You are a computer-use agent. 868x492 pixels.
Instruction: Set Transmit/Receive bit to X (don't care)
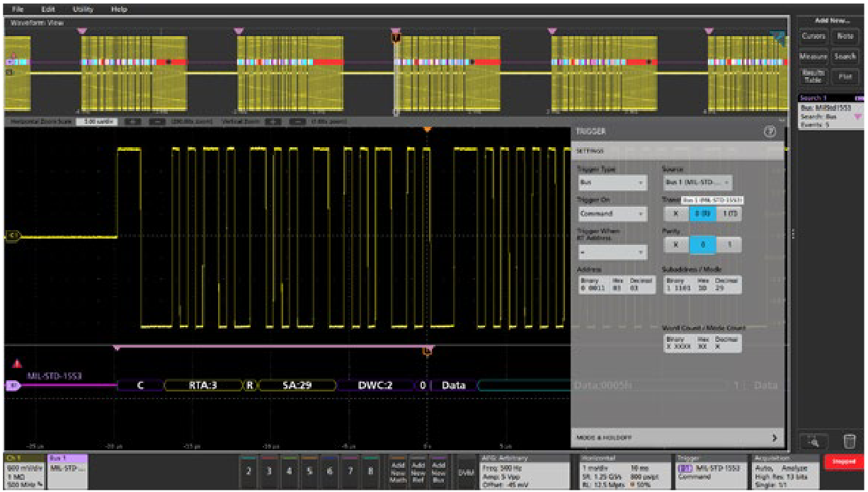(x=676, y=213)
